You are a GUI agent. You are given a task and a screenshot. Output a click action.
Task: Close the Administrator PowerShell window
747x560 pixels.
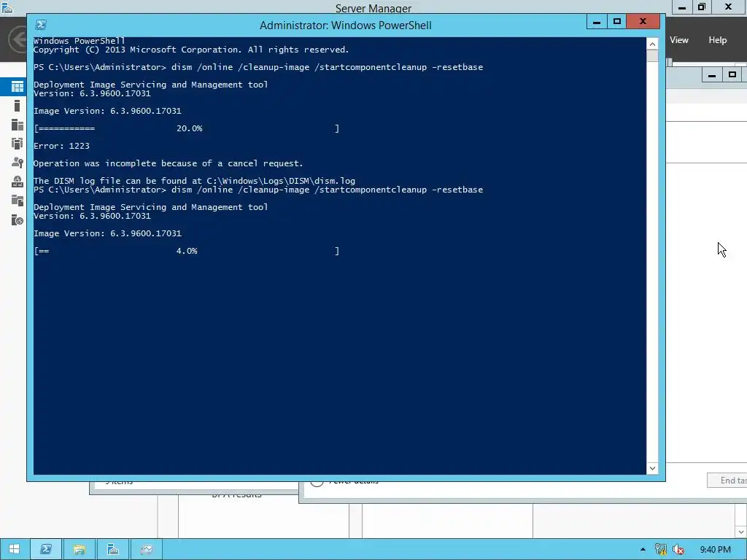[643, 21]
